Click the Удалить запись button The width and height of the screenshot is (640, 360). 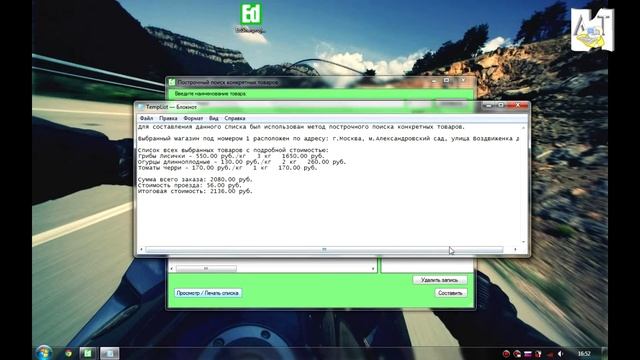440,280
